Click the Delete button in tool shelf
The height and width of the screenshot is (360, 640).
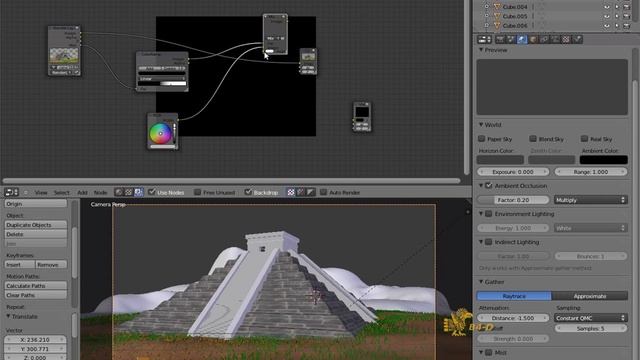(36, 234)
